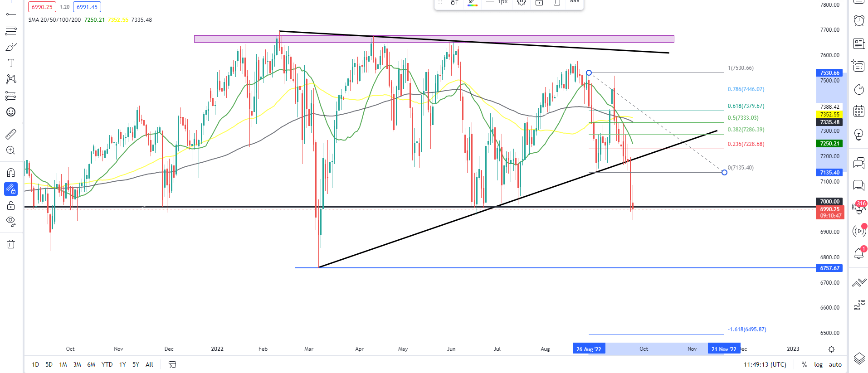The width and height of the screenshot is (868, 373).
Task: Select the trend line drawing tool
Action: coord(11,15)
